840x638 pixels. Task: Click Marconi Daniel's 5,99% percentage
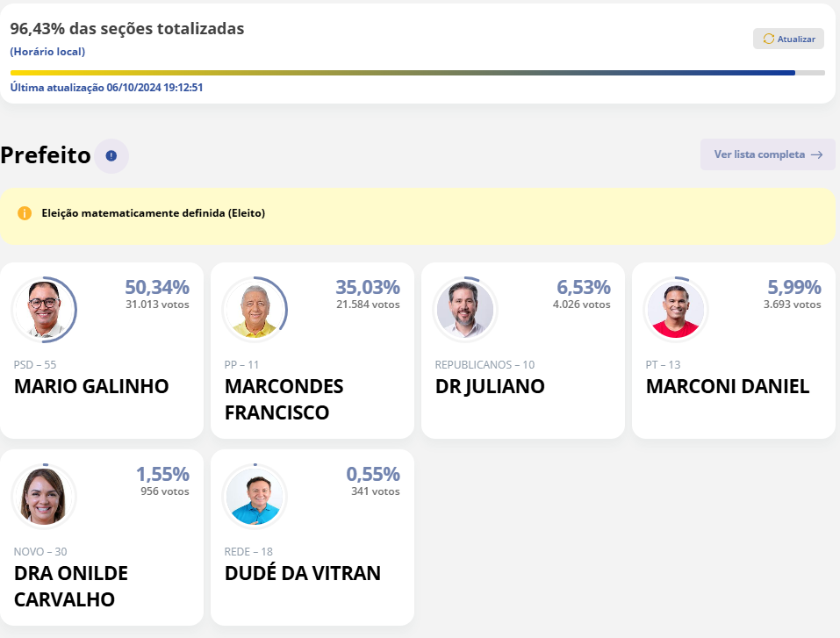(x=793, y=287)
